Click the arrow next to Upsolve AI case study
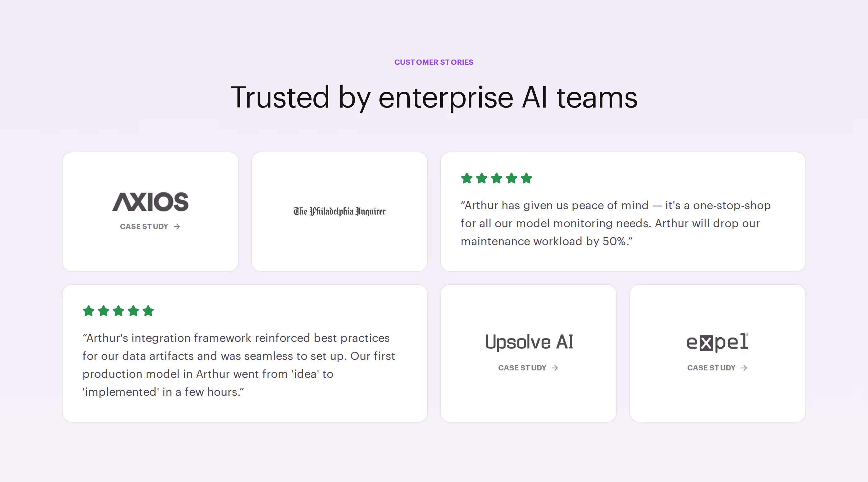This screenshot has width=868, height=482. [x=555, y=368]
